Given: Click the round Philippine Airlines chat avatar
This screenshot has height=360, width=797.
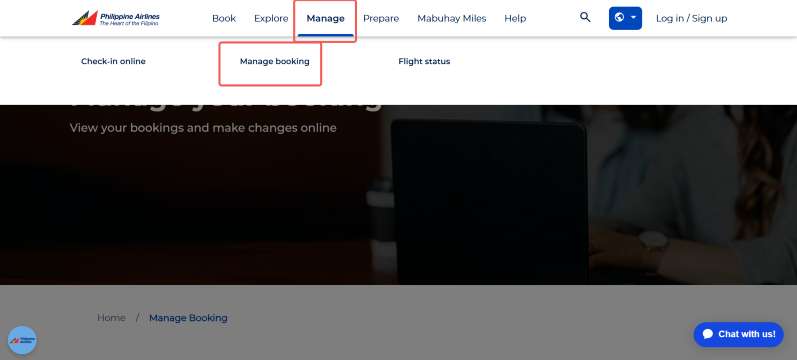Looking at the screenshot, I should (x=22, y=340).
